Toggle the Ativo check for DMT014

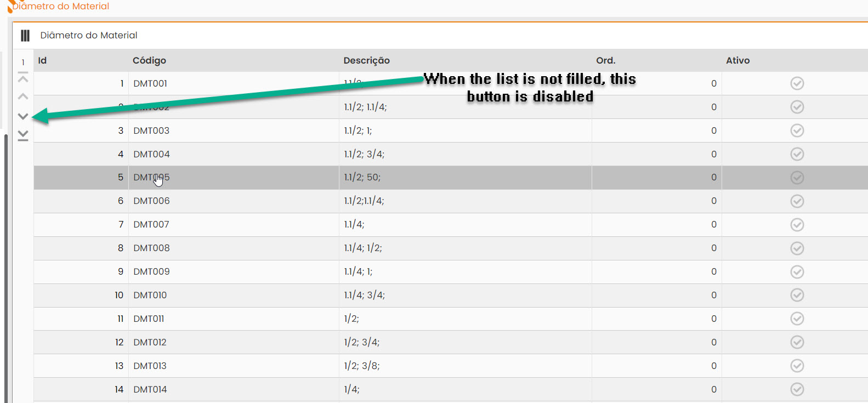(x=797, y=389)
